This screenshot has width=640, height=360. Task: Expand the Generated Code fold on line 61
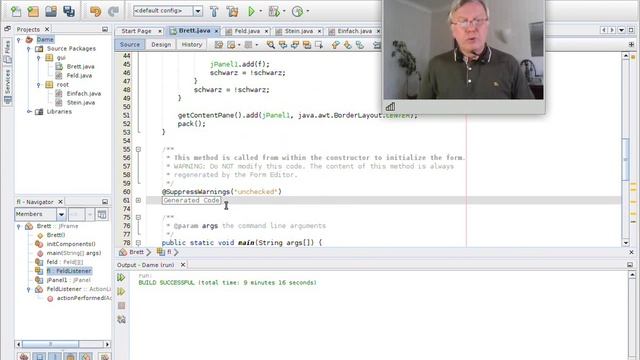pos(138,200)
